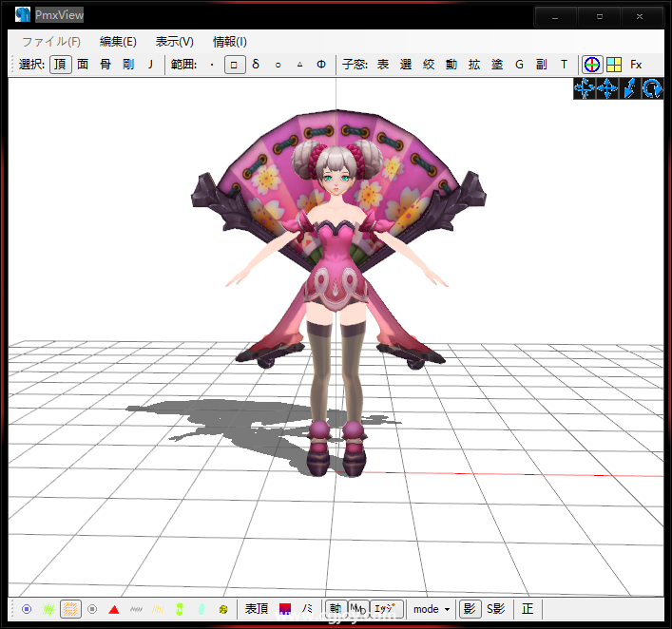The height and width of the screenshot is (629, 672).
Task: Open the mode dropdown
Action: click(x=432, y=609)
